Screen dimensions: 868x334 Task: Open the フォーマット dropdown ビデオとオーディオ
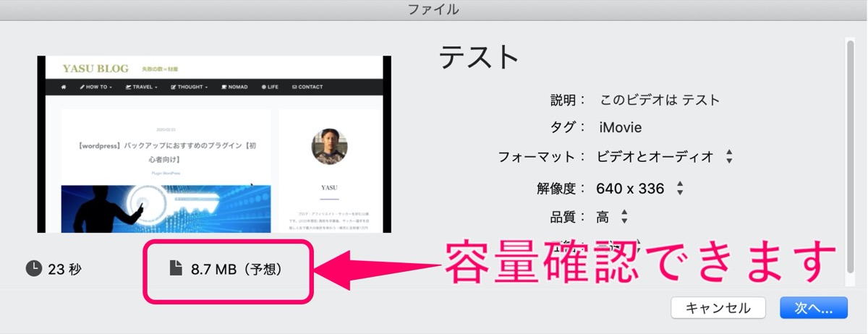pyautogui.click(x=665, y=156)
